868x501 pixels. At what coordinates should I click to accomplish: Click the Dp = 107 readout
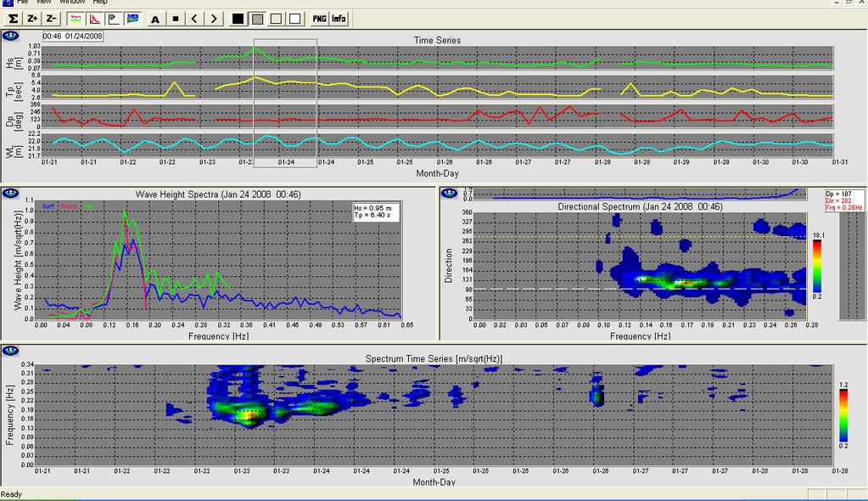click(838, 194)
